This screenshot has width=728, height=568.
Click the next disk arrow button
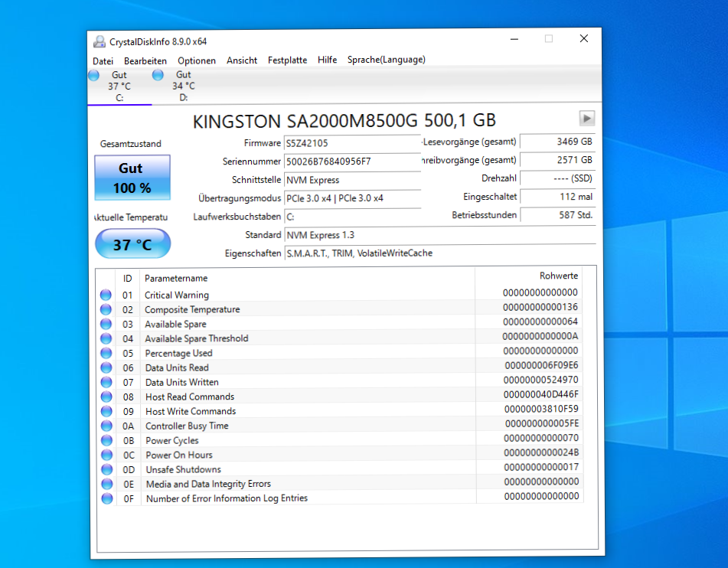click(x=587, y=119)
